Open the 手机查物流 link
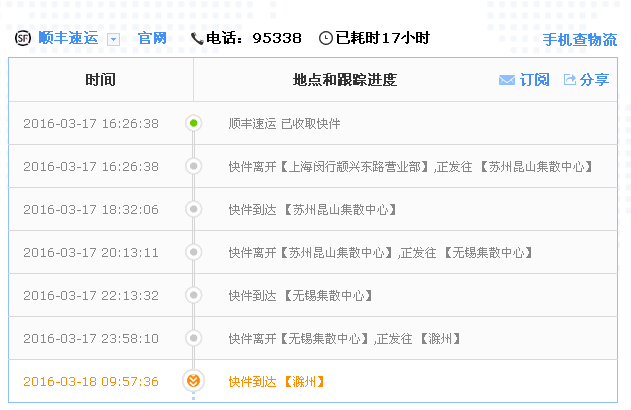The width and height of the screenshot is (631, 410). (x=580, y=40)
